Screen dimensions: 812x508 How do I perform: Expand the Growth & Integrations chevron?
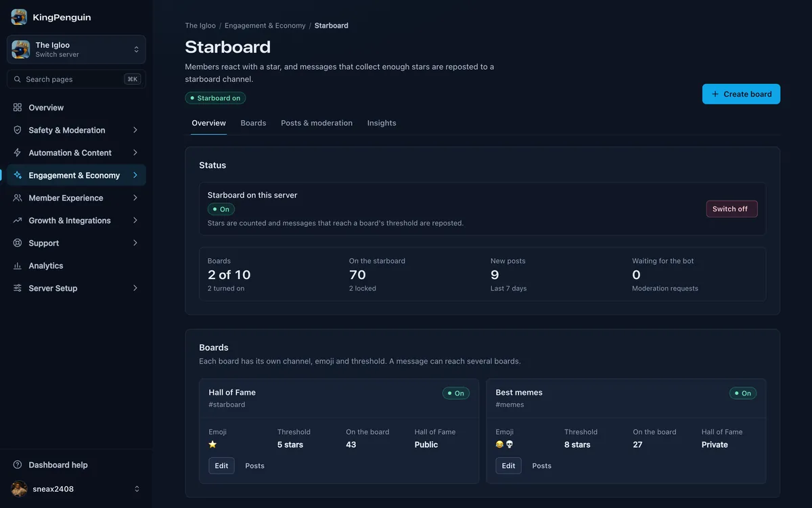click(x=135, y=220)
